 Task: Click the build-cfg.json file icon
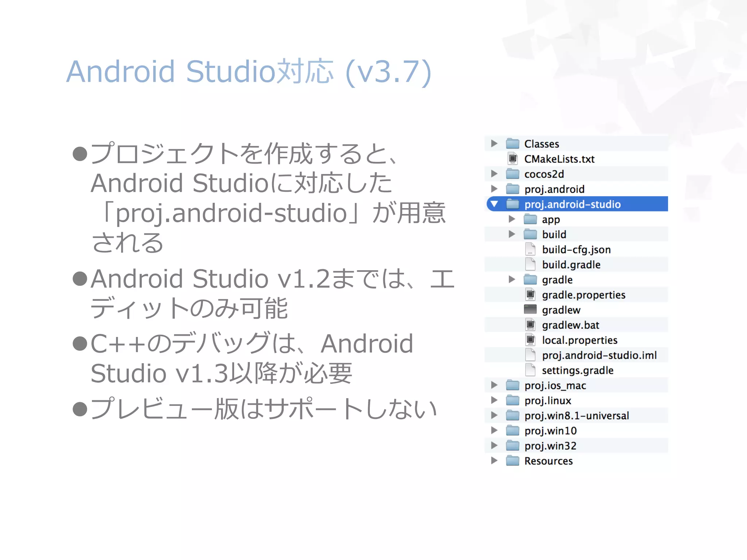click(530, 249)
